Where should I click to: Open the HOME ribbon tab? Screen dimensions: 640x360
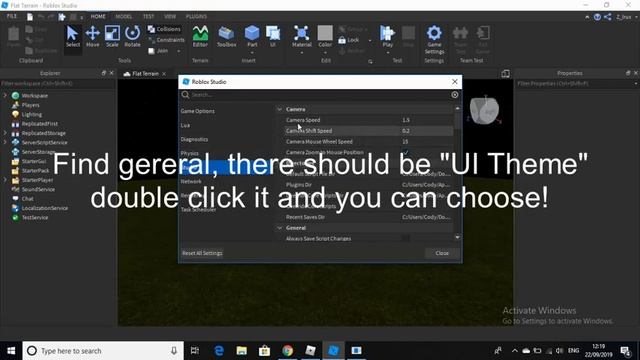point(98,16)
